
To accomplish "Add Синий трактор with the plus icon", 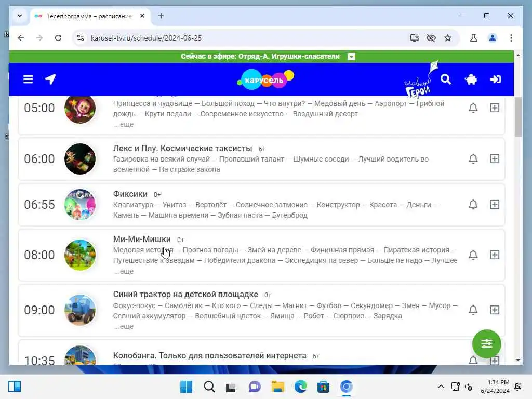I will click(x=495, y=310).
